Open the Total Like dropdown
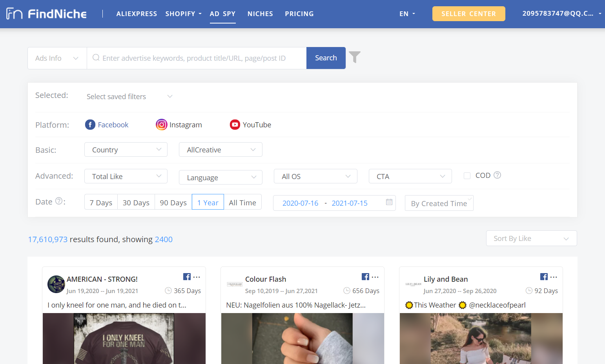Viewport: 605px width, 364px height. (x=126, y=176)
